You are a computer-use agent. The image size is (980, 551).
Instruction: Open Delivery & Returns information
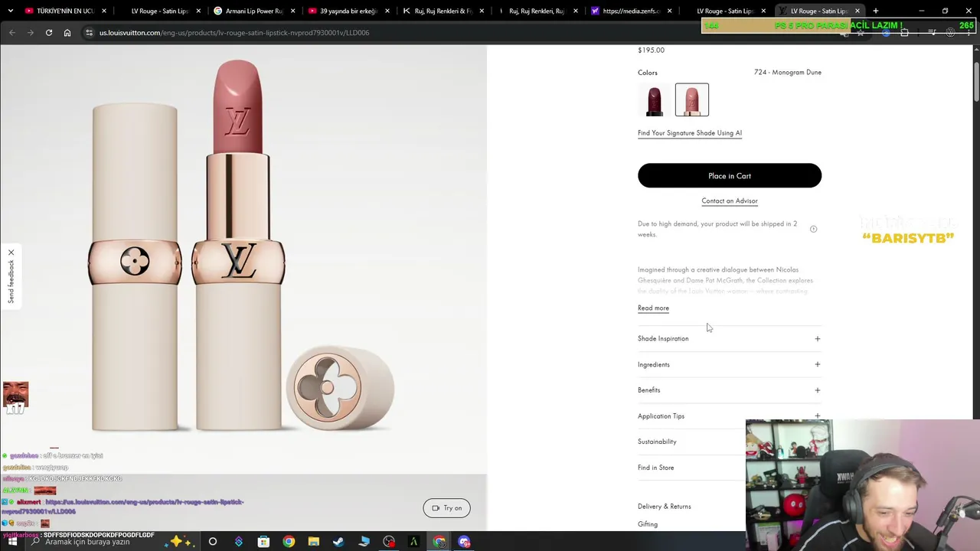coord(665,506)
